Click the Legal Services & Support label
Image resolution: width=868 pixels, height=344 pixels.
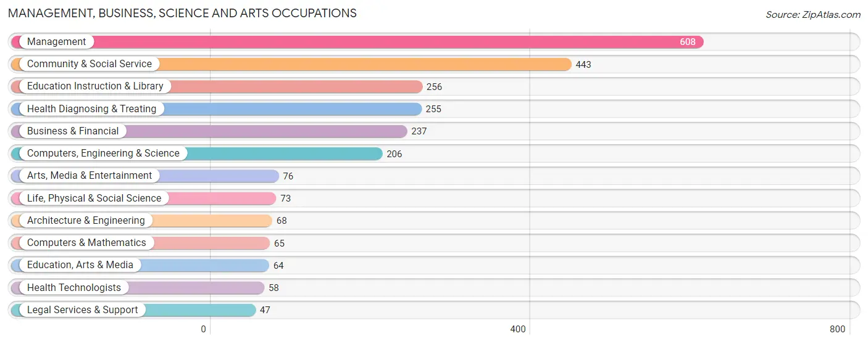(83, 310)
